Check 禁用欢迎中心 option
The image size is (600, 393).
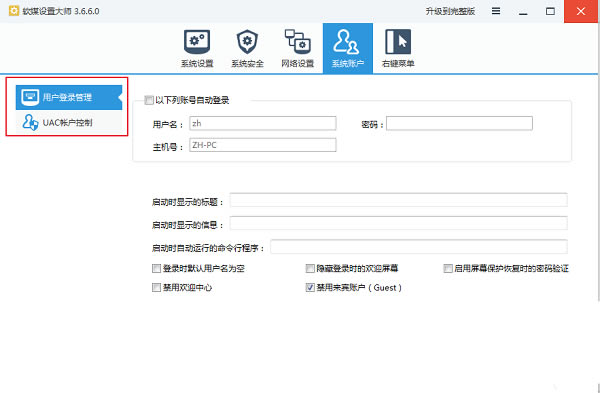tap(156, 287)
